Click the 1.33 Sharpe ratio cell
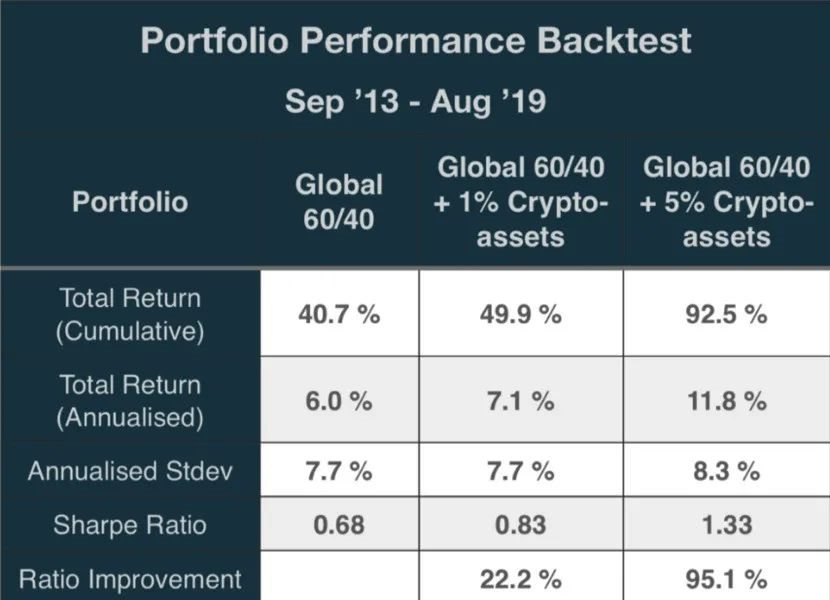830x600 pixels. (727, 525)
